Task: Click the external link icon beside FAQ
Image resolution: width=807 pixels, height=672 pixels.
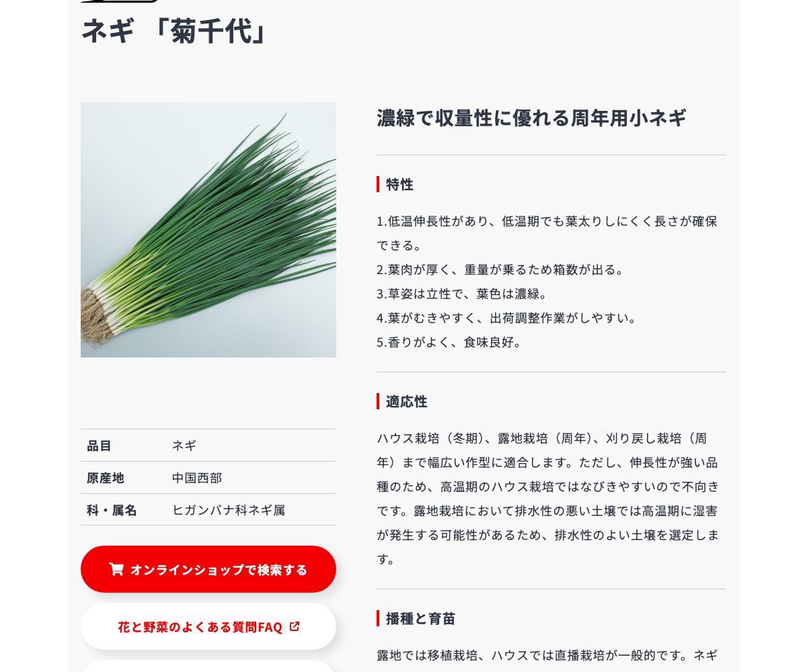Action: click(x=295, y=626)
